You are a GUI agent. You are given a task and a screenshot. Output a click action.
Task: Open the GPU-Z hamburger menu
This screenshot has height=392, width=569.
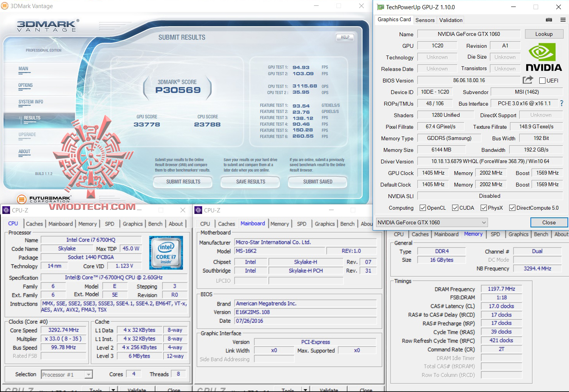tap(563, 20)
